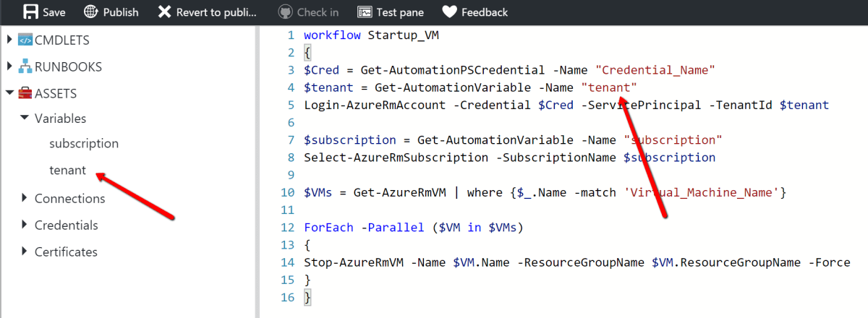Click the RUNBOOKS hierarchy icon
Image resolution: width=868 pixels, height=318 pixels.
click(25, 66)
